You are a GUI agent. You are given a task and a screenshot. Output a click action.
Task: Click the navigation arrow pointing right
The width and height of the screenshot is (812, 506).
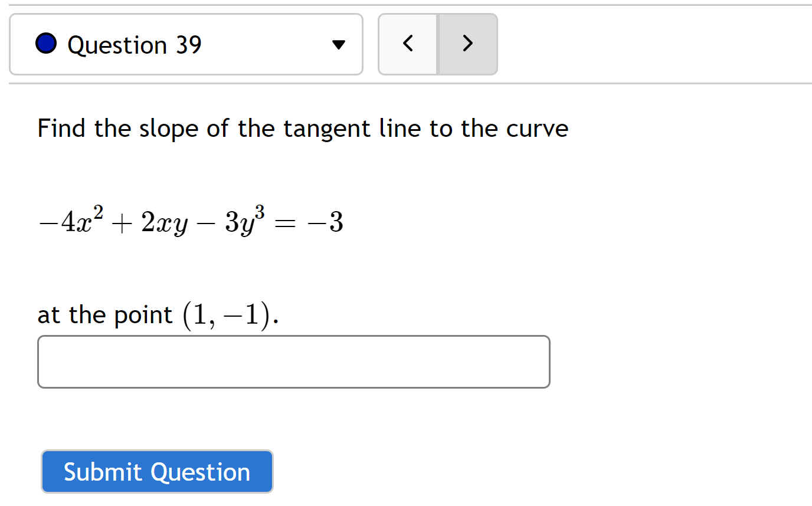click(467, 43)
